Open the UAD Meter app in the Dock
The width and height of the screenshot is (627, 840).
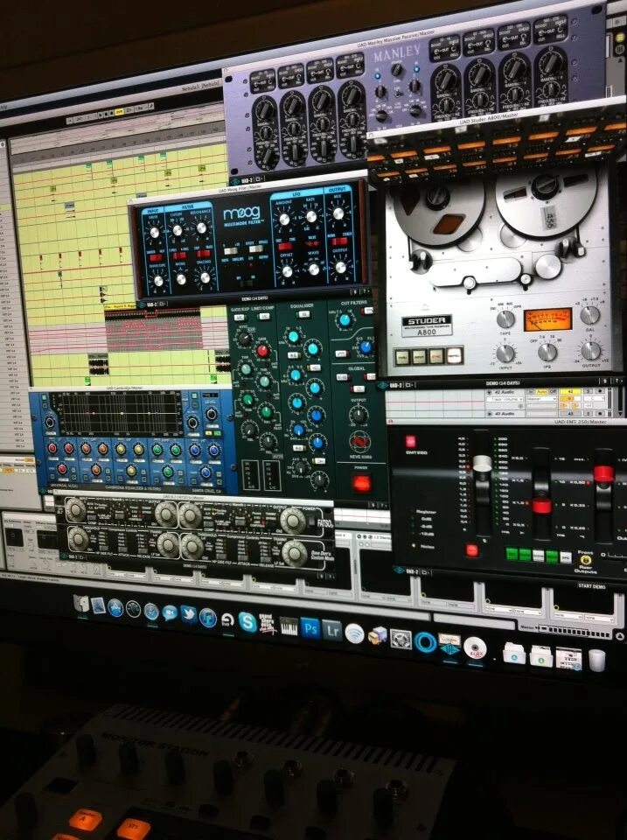click(x=449, y=645)
